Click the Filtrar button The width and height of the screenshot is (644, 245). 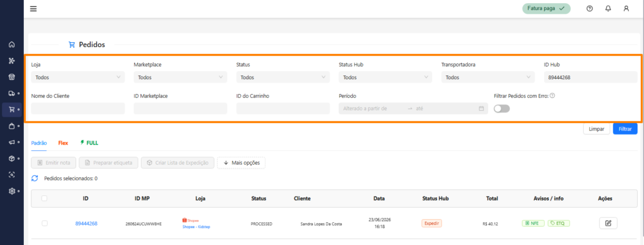click(x=625, y=129)
